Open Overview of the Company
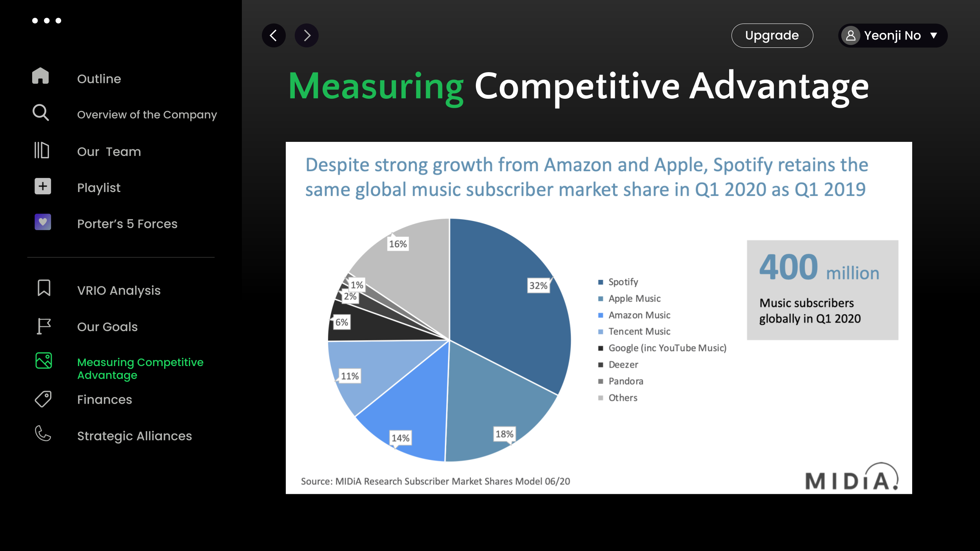 [147, 115]
